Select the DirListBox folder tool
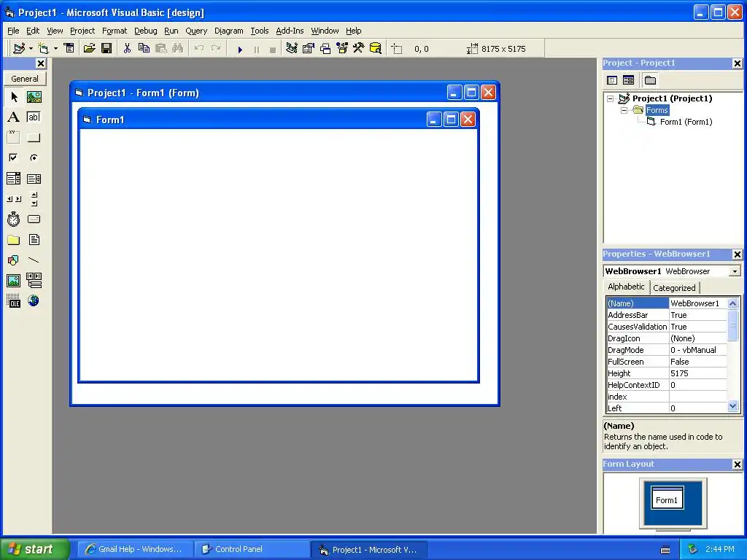This screenshot has height=560, width=747. (14, 239)
